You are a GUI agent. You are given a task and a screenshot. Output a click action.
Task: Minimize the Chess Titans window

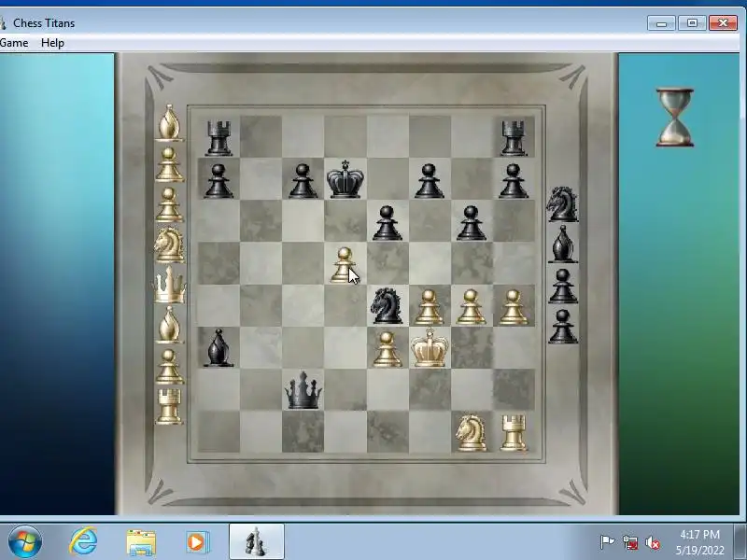pyautogui.click(x=661, y=22)
